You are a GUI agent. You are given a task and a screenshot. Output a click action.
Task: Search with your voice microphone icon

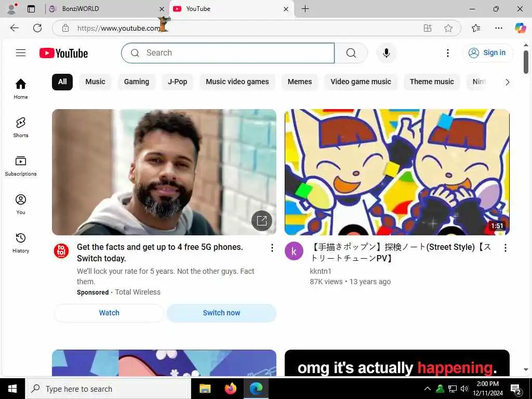pyautogui.click(x=386, y=53)
